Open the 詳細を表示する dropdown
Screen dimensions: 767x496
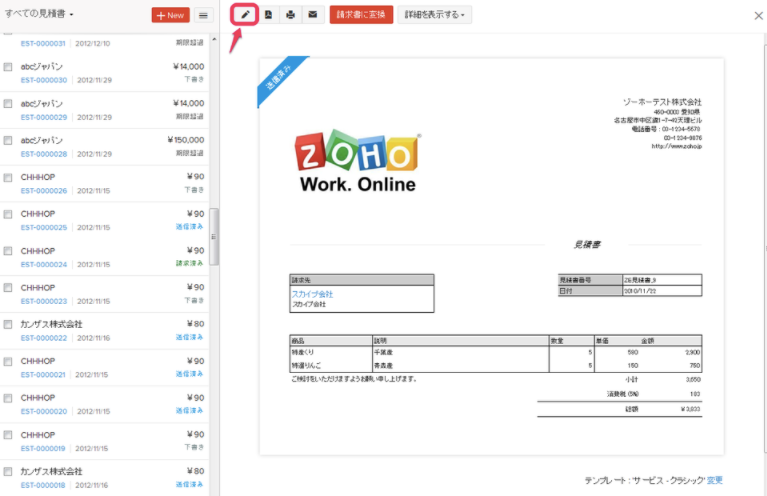point(435,15)
